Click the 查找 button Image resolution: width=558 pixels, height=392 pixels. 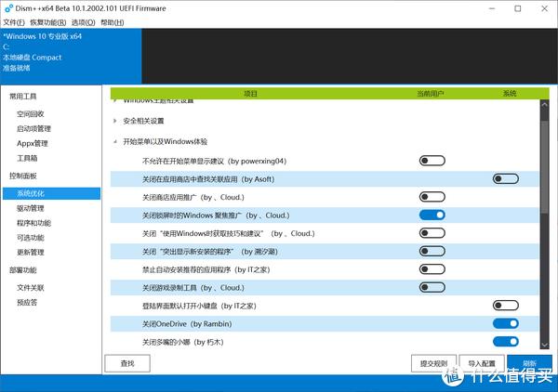pos(127,363)
